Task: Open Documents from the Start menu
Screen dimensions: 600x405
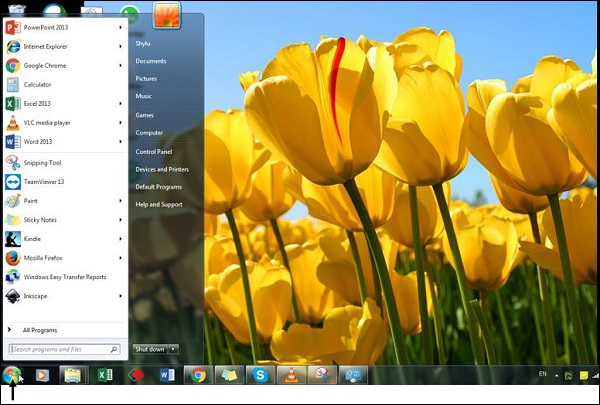Action: coord(151,61)
